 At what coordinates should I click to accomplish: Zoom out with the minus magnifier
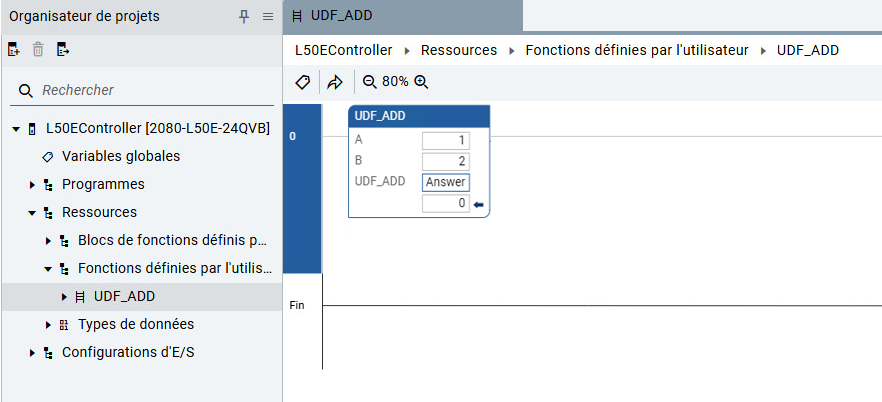370,82
